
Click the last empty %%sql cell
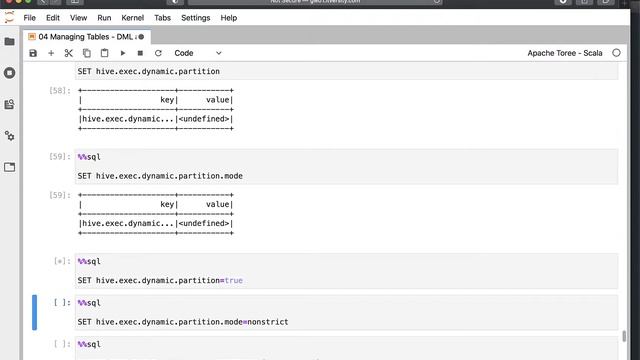(x=346, y=348)
